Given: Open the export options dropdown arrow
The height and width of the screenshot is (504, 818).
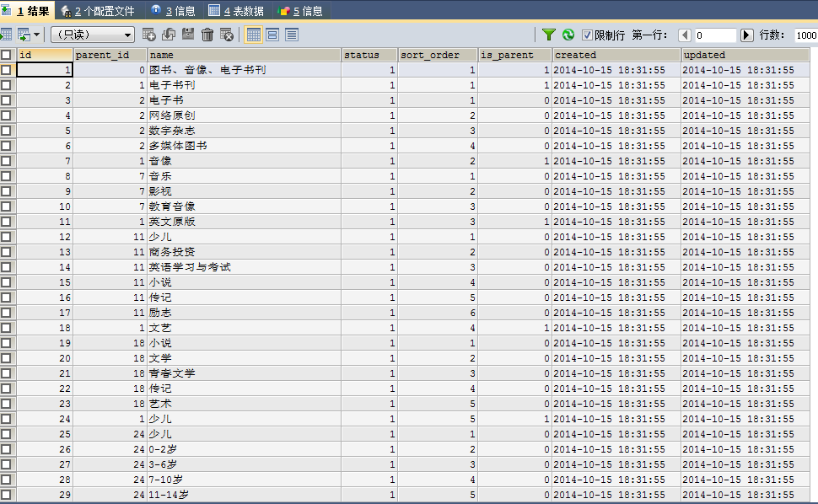Looking at the screenshot, I should [36, 35].
